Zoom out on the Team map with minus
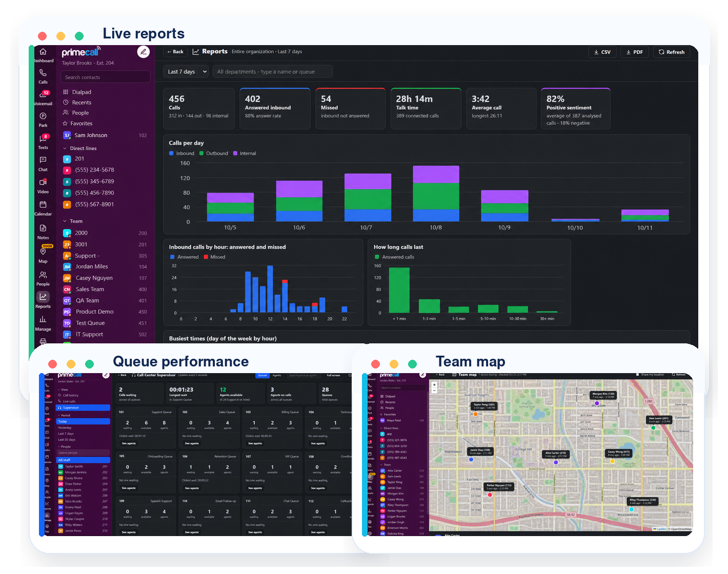 [x=434, y=390]
